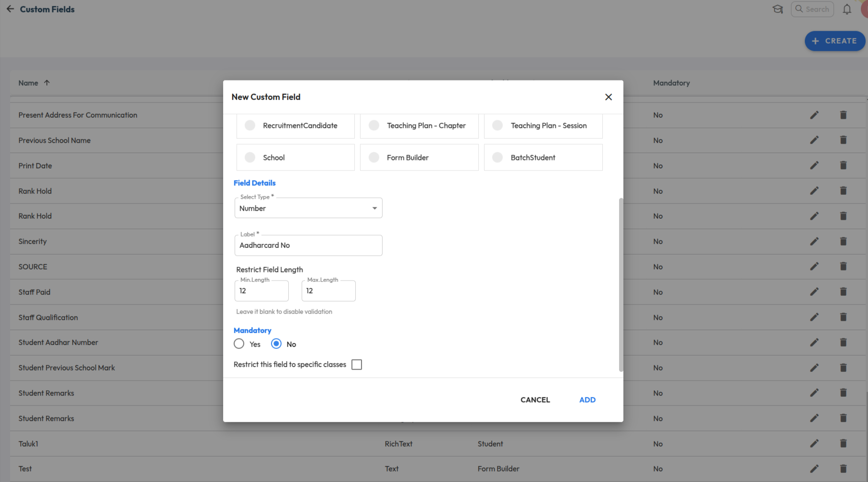Click the ADD button
The width and height of the screenshot is (868, 482).
(x=587, y=400)
